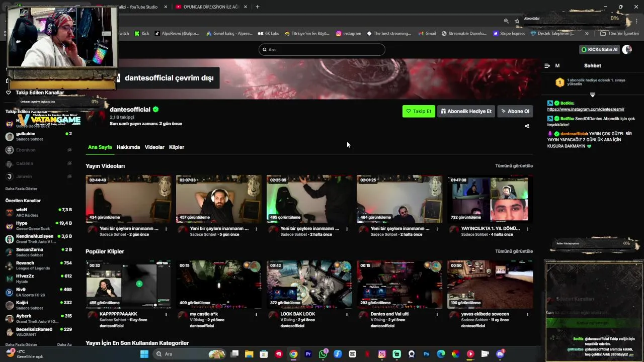Screen dimensions: 644x362
Task: Open the KICKs Satın Al button
Action: point(599,49)
